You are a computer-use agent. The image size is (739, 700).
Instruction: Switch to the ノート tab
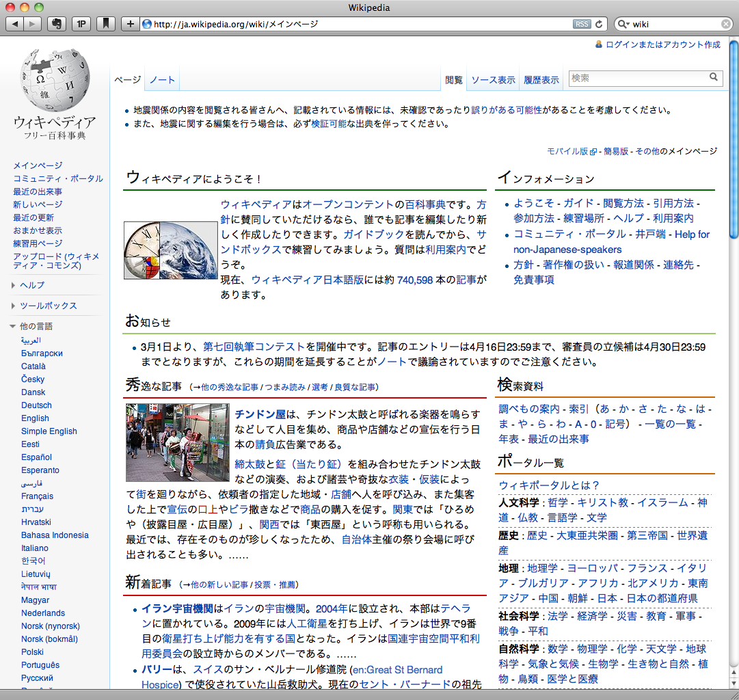coord(162,80)
